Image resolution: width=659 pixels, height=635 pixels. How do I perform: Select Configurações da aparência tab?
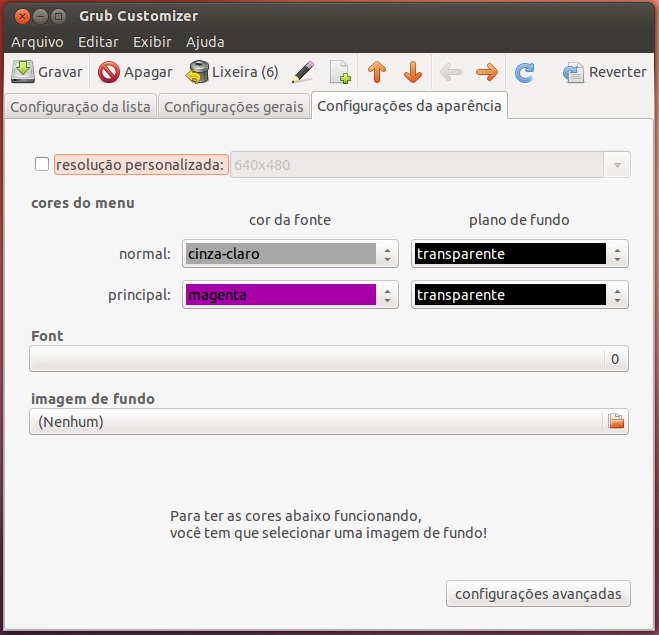pos(409,106)
